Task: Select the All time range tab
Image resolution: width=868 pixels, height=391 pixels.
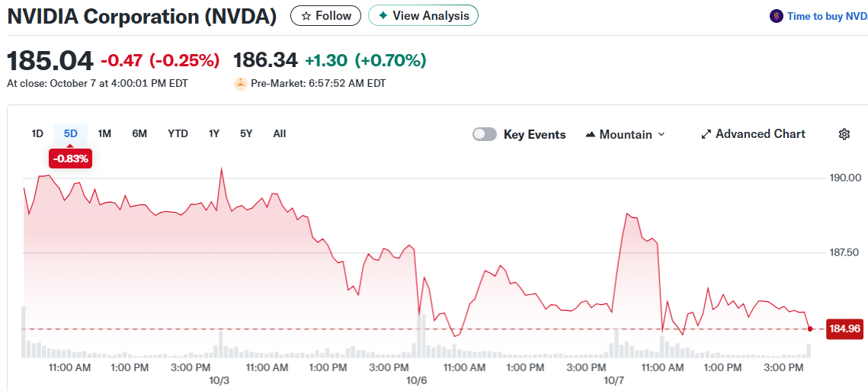Action: point(280,133)
